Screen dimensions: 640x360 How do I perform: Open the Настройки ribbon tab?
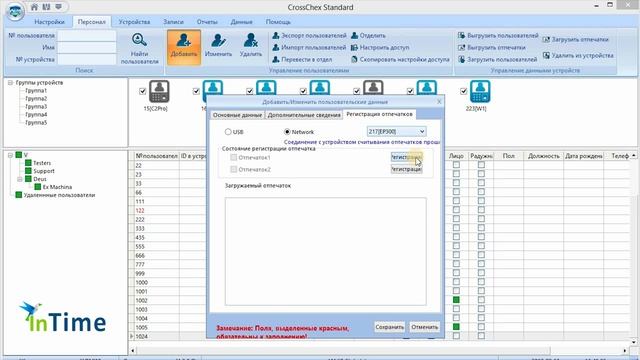pos(49,22)
